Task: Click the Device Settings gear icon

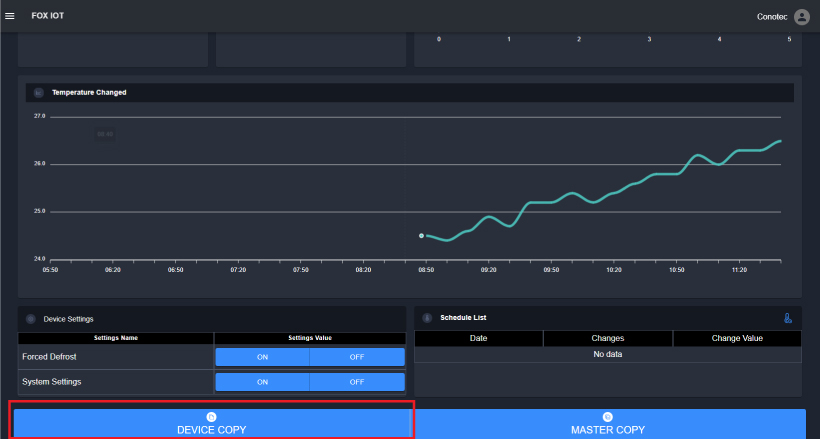Action: [x=31, y=319]
